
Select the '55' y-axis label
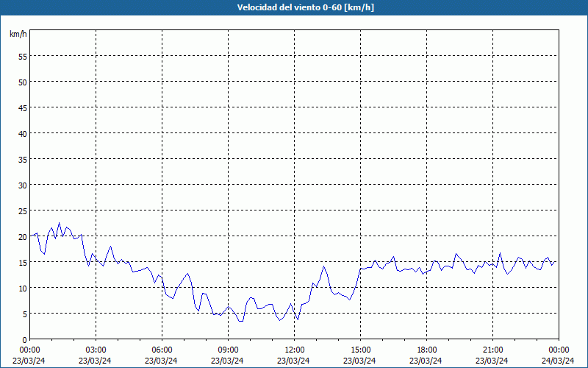click(23, 57)
